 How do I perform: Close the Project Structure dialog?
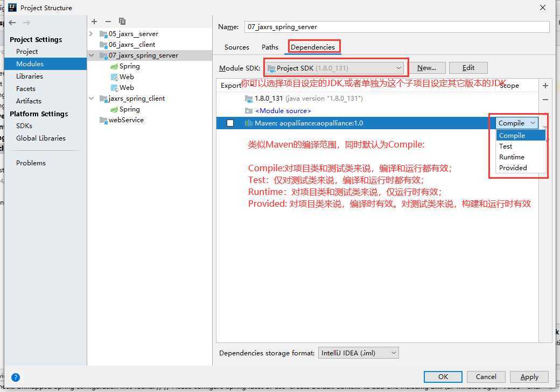tap(543, 8)
